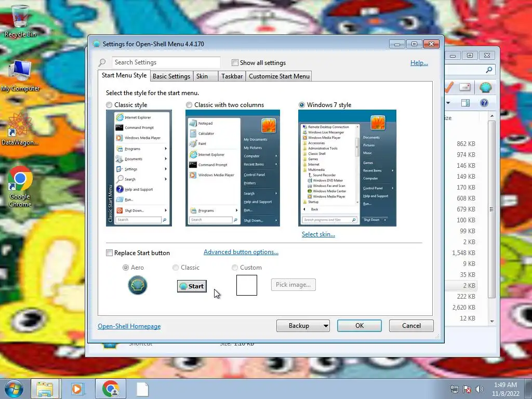Pick the Classic button radio option

176,268
